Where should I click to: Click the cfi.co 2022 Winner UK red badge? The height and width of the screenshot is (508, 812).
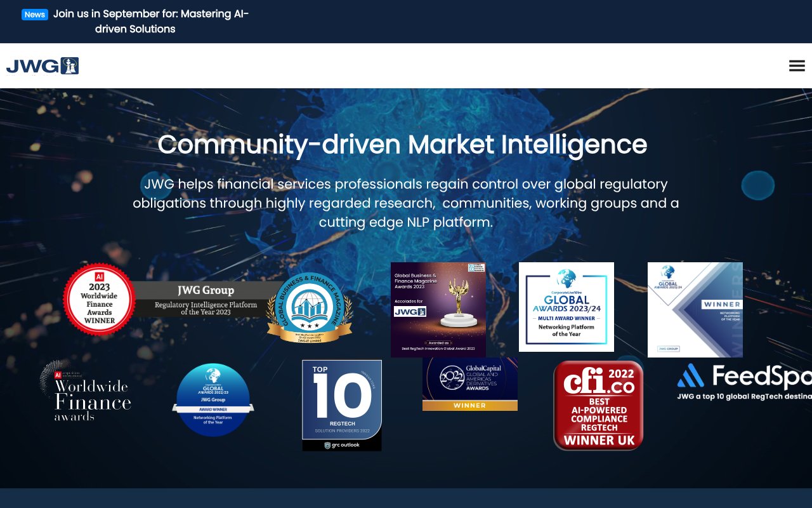(598, 404)
